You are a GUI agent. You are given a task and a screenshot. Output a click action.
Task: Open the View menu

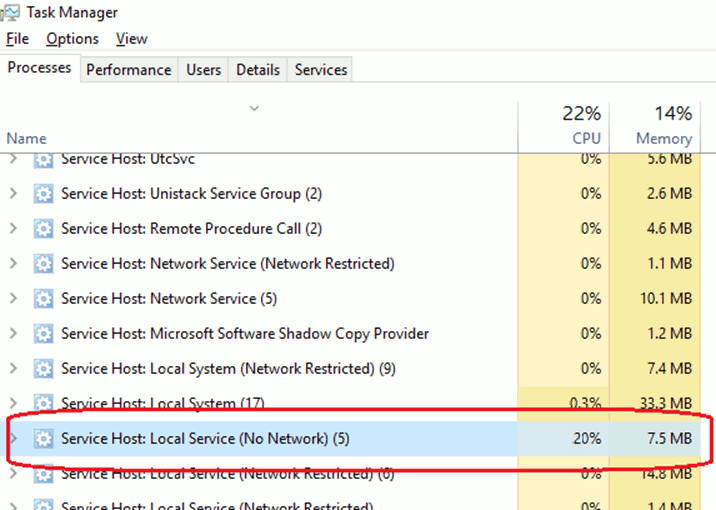(x=132, y=39)
